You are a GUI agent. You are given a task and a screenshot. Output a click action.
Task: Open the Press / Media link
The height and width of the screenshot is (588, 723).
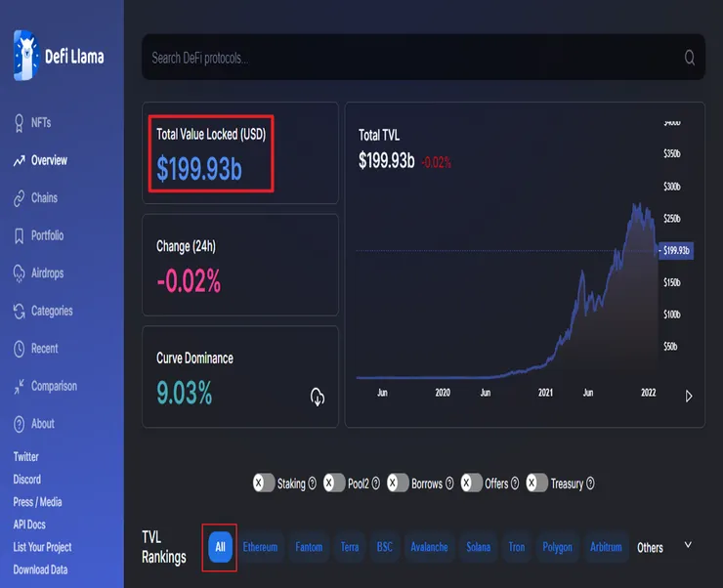tap(37, 502)
